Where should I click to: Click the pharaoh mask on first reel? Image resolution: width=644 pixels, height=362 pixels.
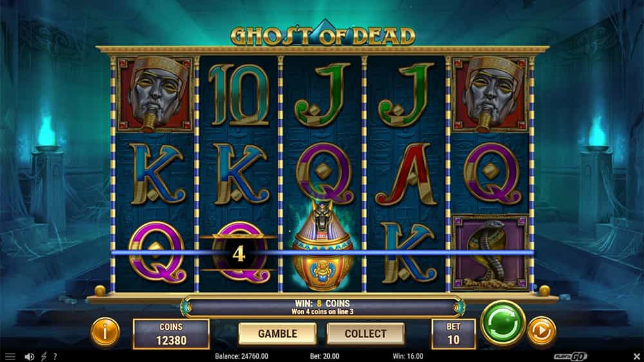pyautogui.click(x=155, y=95)
